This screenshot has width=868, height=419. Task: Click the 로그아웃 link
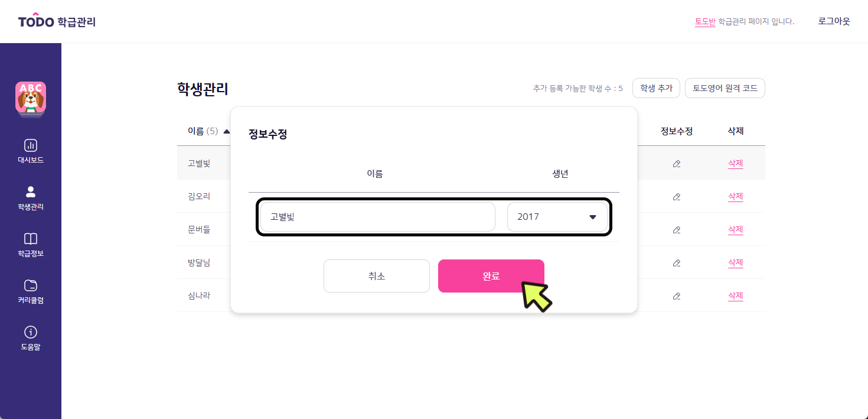(x=834, y=21)
